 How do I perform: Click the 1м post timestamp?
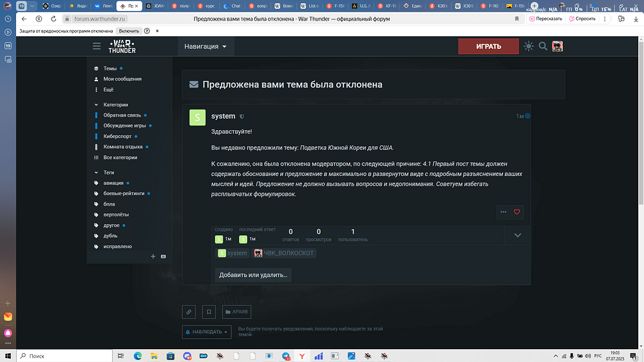[520, 117]
